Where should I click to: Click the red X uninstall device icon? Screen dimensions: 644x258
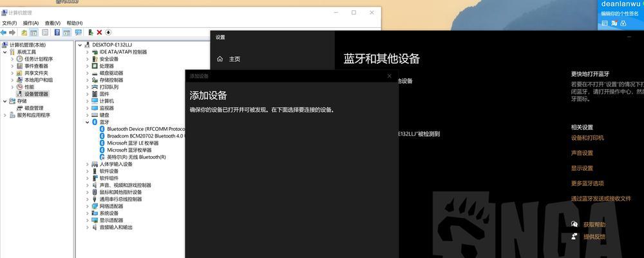pos(99,32)
